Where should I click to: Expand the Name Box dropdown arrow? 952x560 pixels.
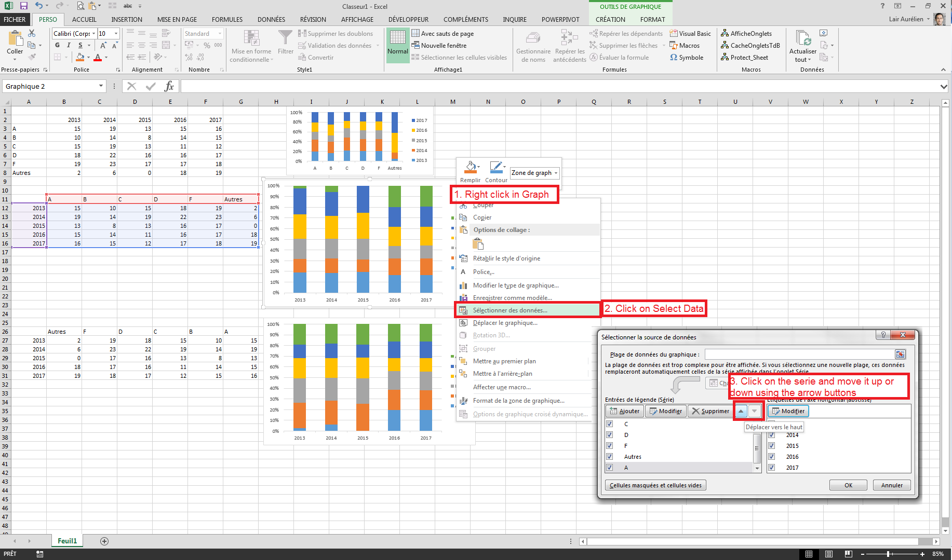[x=101, y=86]
